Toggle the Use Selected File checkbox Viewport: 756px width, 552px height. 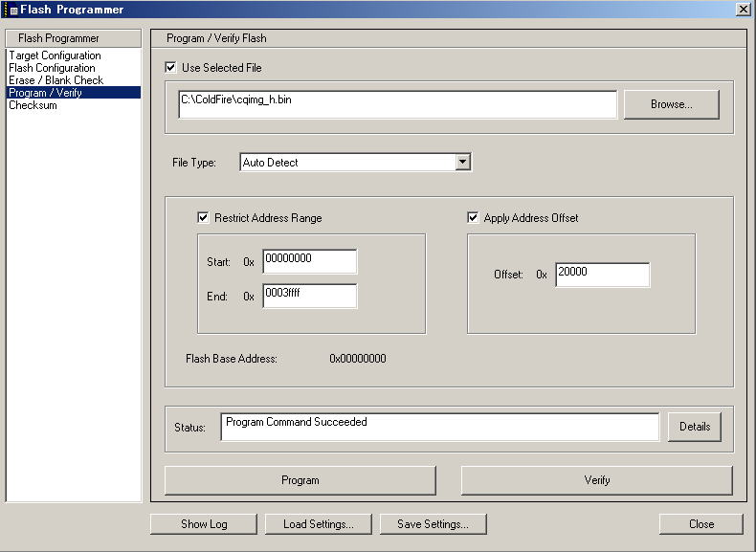171,68
